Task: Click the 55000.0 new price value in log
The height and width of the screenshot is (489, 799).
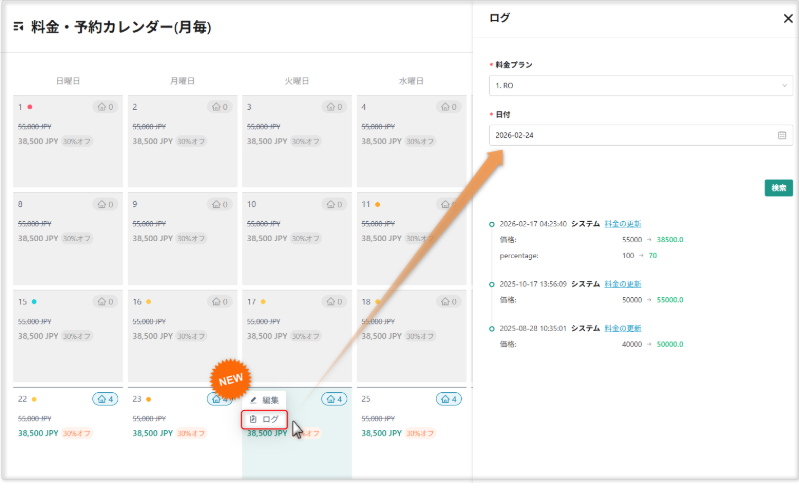Action: click(x=670, y=300)
